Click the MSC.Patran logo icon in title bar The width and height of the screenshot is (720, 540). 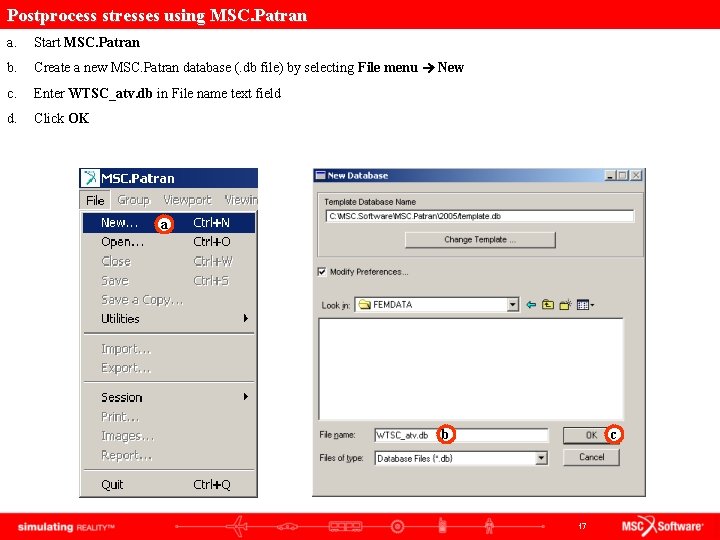tap(90, 178)
